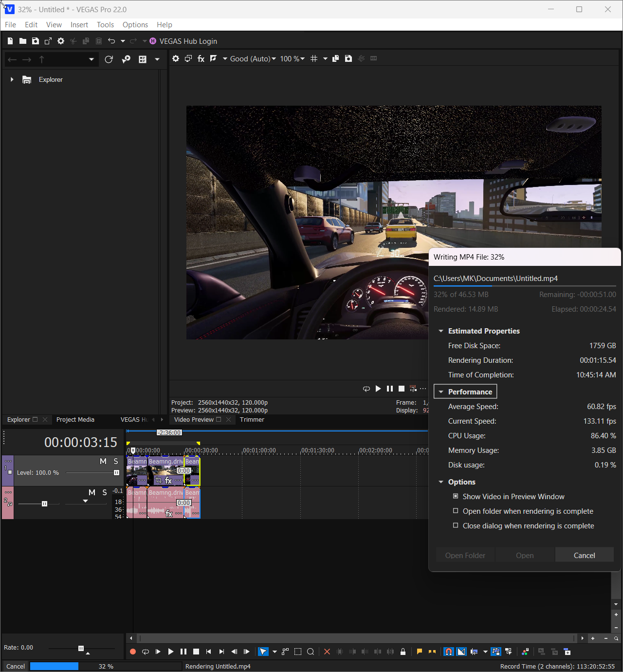
Task: Click the New project icon
Action: (10, 41)
